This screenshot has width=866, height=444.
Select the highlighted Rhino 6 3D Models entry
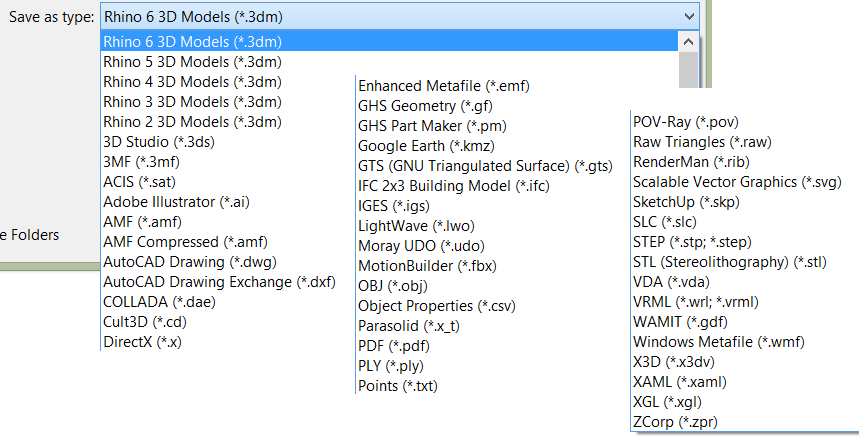point(390,42)
